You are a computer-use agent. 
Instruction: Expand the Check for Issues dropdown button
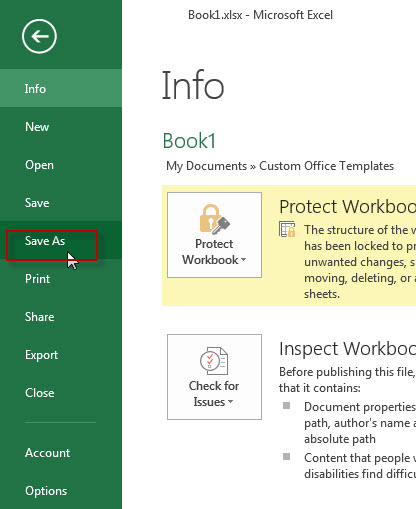tap(214, 377)
